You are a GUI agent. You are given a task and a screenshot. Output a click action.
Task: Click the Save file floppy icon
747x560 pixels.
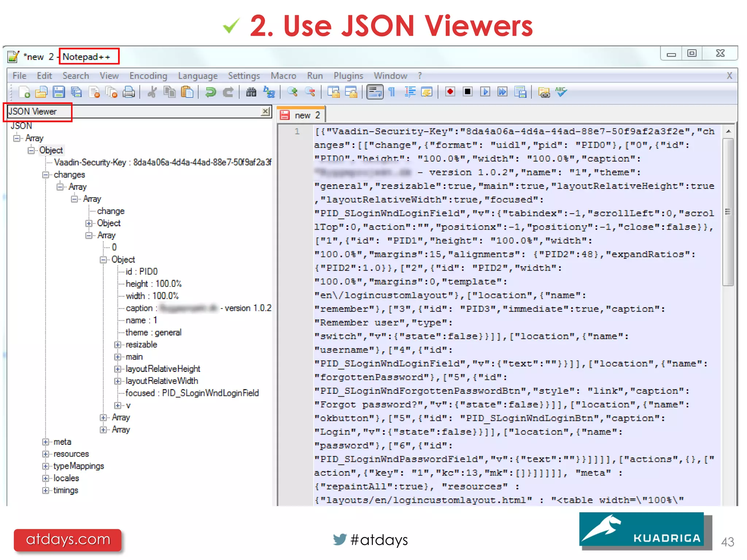(x=59, y=92)
